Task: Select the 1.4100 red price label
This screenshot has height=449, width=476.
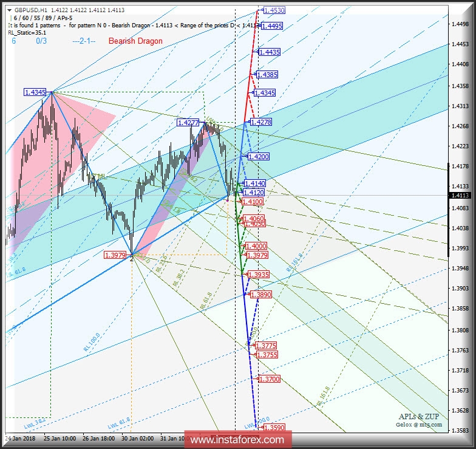Action: point(253,202)
